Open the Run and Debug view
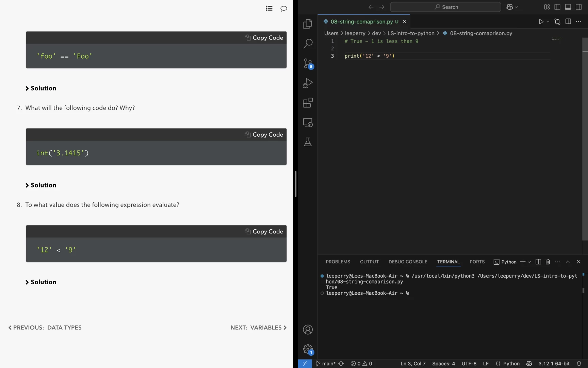 (308, 83)
